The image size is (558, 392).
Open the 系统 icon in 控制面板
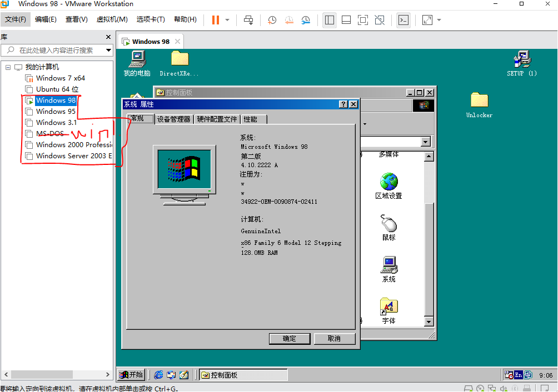pos(388,269)
